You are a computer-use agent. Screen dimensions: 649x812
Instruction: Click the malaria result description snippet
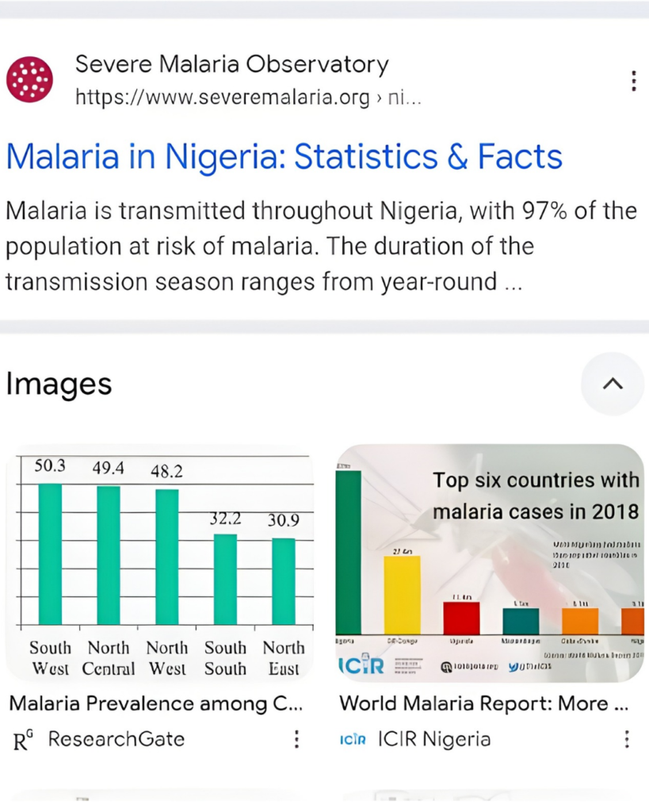322,247
